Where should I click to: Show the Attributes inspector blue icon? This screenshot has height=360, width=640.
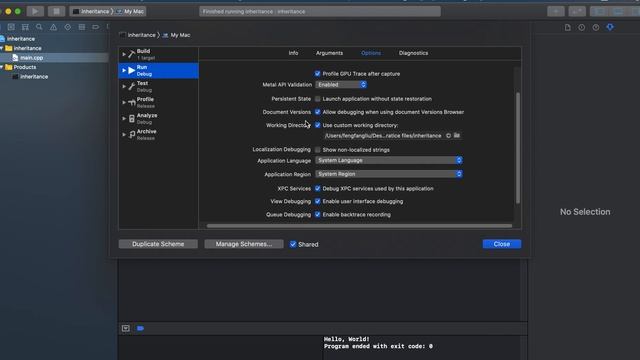[x=610, y=27]
